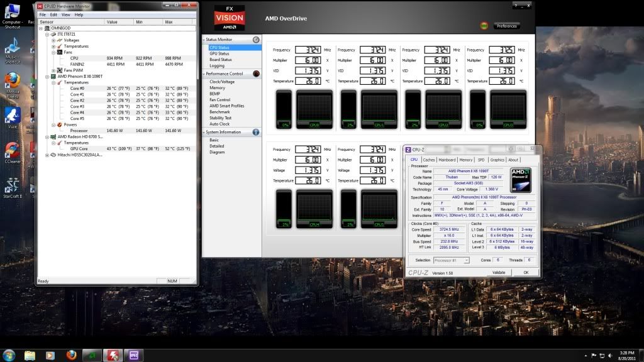Click the Preferences button in OverDrive

point(507,26)
